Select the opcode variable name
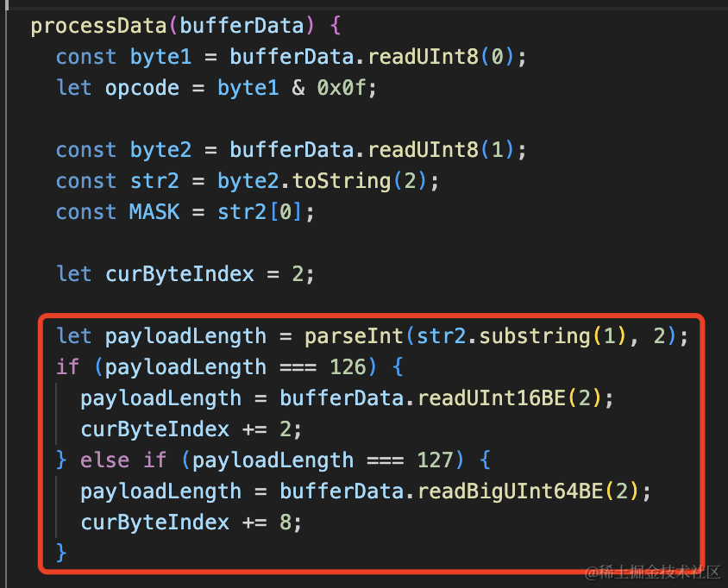Viewport: 728px width, 588px height. [x=142, y=88]
